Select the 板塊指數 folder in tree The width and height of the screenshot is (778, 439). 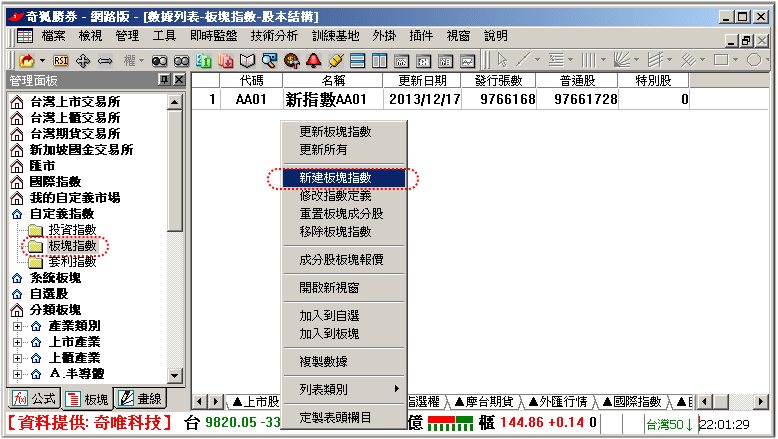coord(72,245)
